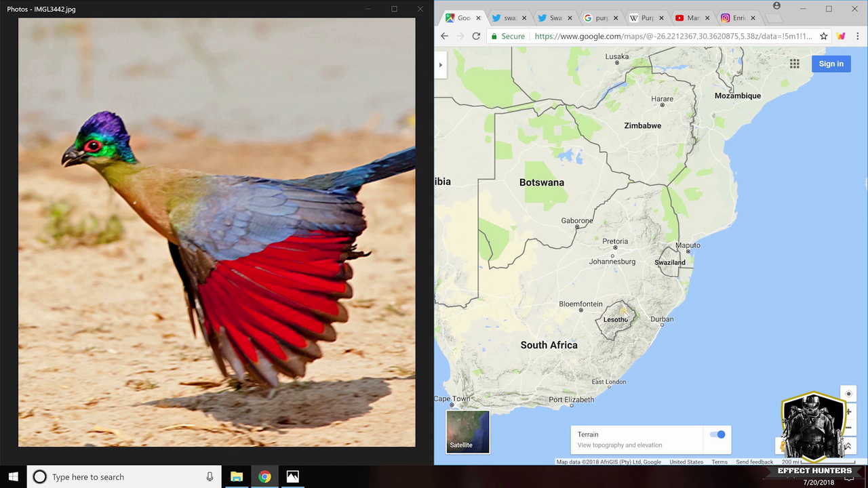Image resolution: width=868 pixels, height=488 pixels.
Task: Reload the Google Maps page
Action: point(476,36)
